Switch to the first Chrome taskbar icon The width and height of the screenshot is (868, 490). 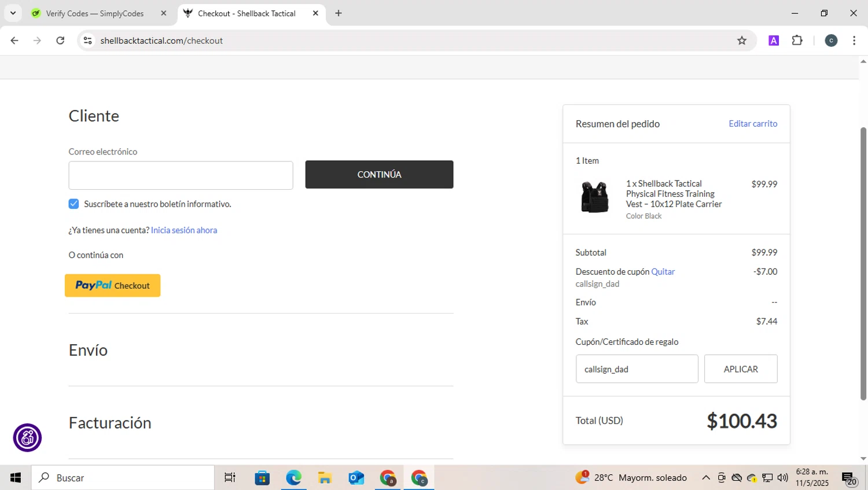388,478
